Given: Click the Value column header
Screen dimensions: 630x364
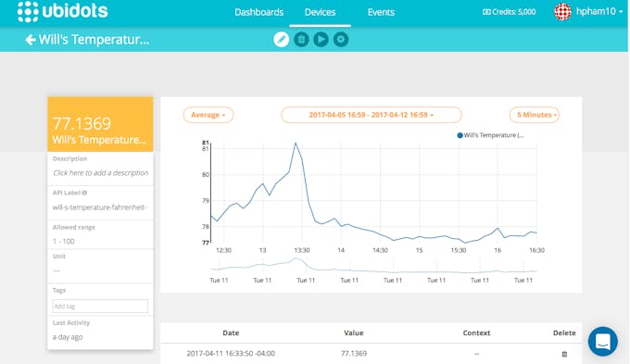Looking at the screenshot, I should tap(354, 333).
